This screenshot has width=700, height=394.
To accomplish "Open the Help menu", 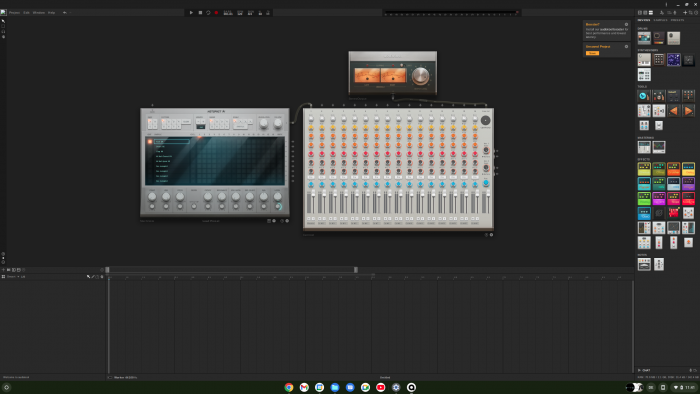I will point(51,12).
